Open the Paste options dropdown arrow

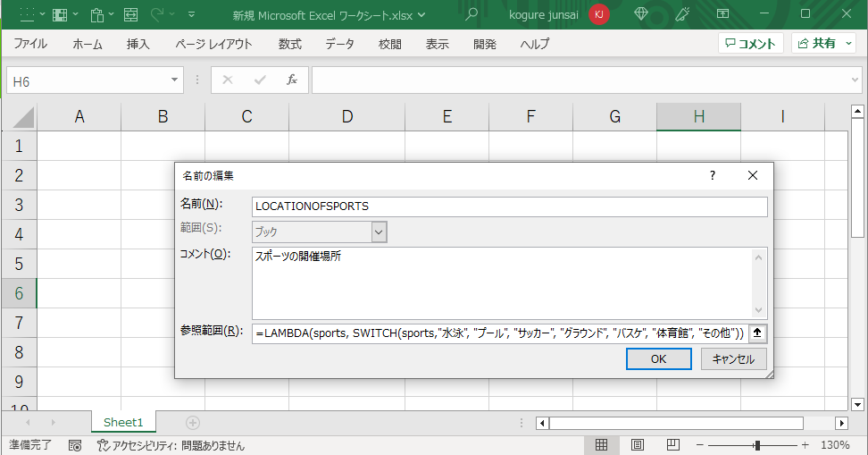[112, 15]
